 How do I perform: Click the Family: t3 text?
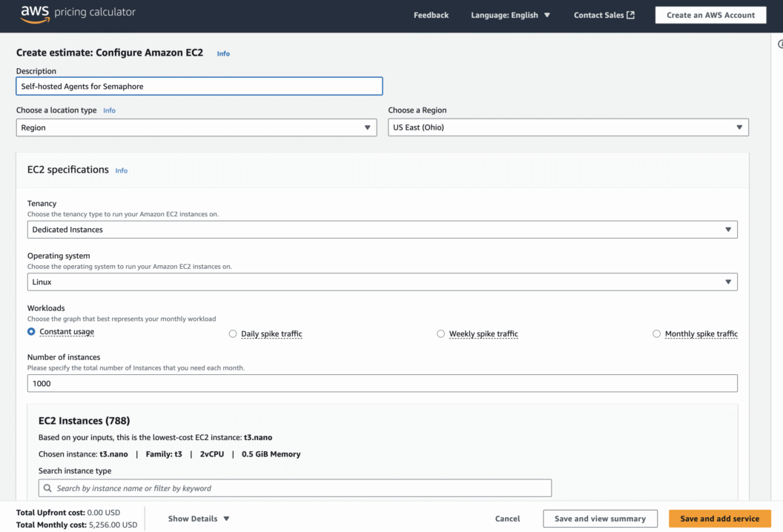coord(164,454)
